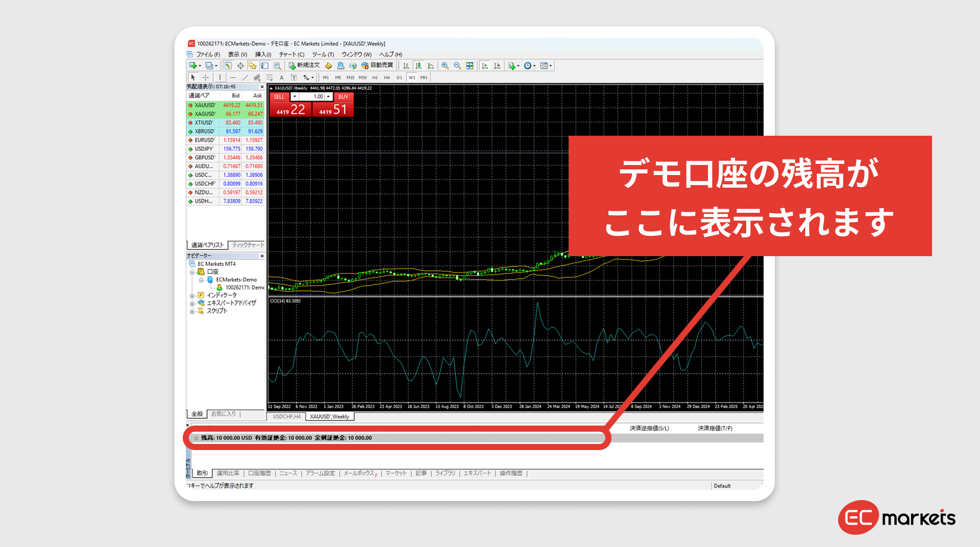
Task: Switch to W1 timeframe
Action: (x=412, y=78)
